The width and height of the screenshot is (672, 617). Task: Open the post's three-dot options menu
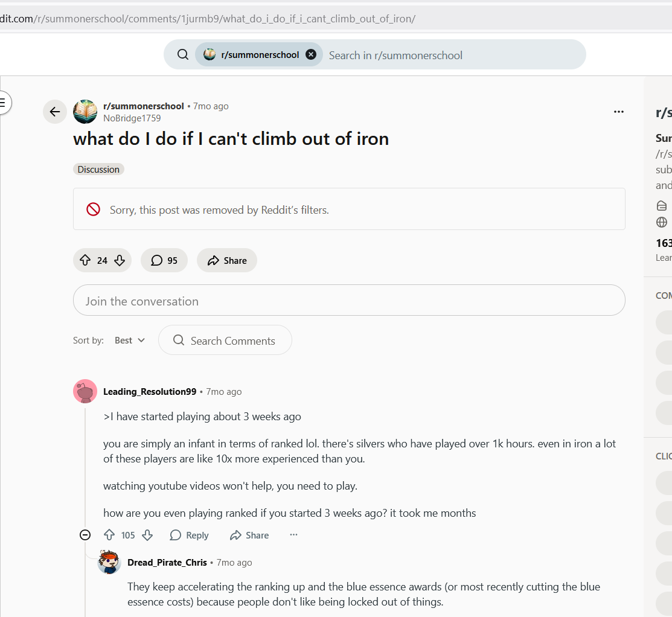618,112
